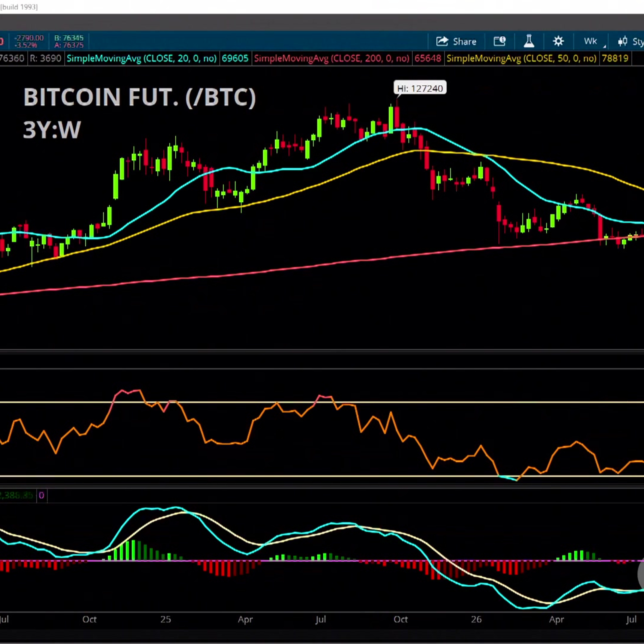The width and height of the screenshot is (644, 644).
Task: Click the bid quote B: 76345
Action: [69, 38]
